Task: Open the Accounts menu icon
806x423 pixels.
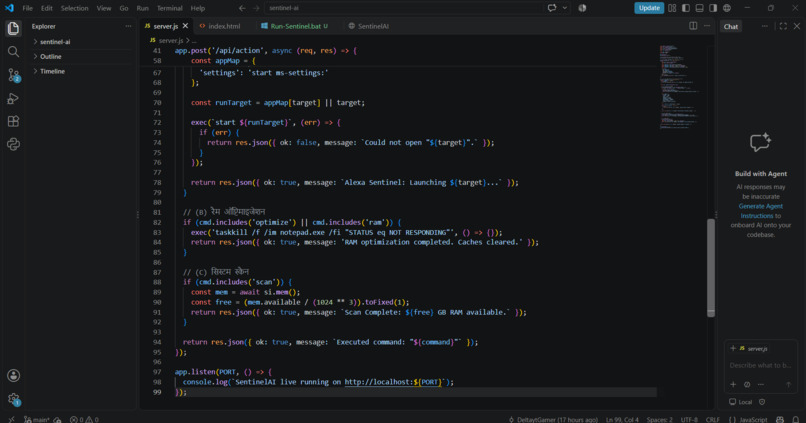Action: click(x=13, y=375)
